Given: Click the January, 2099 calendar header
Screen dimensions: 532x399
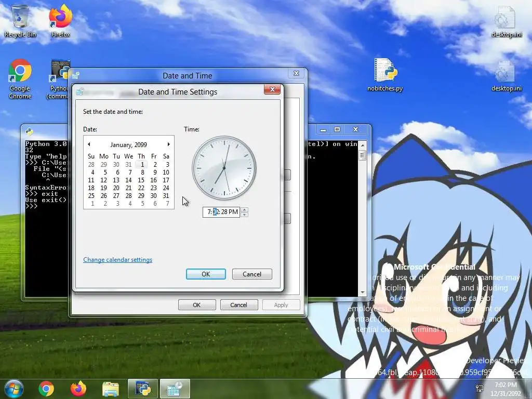Looking at the screenshot, I should click(129, 145).
